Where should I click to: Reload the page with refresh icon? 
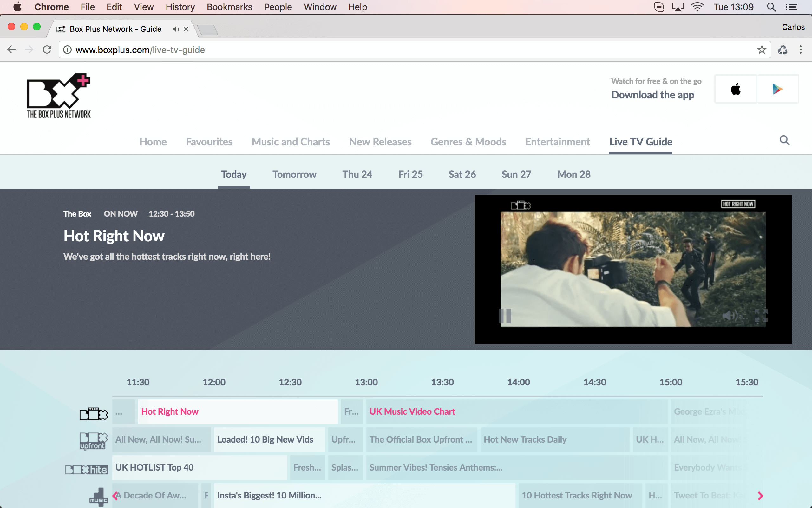[47, 50]
